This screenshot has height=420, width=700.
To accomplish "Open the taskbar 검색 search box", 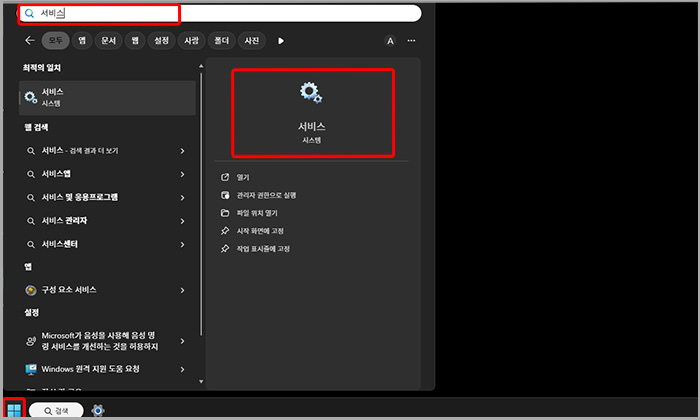I will 56,410.
